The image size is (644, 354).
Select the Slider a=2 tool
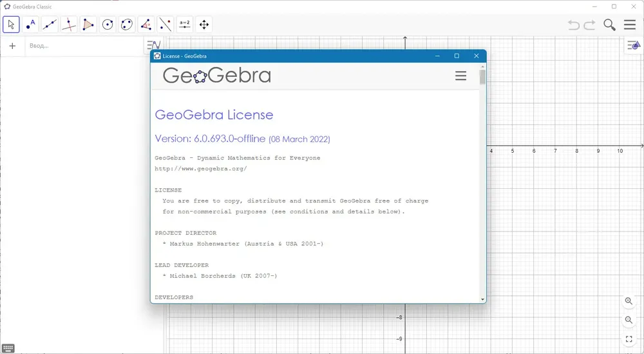click(x=185, y=25)
